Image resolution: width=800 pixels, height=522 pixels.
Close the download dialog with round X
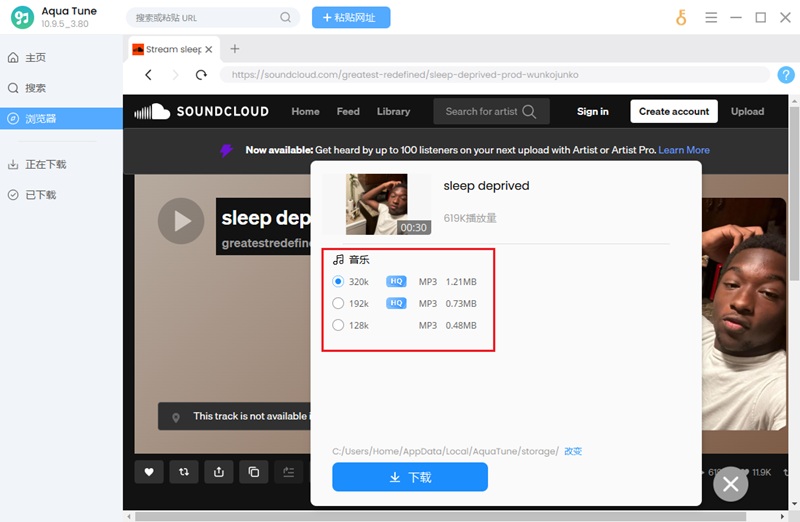point(731,484)
